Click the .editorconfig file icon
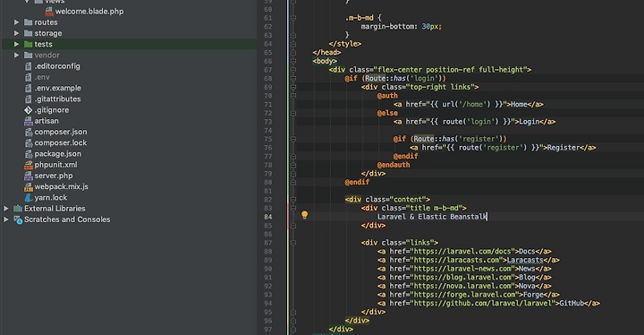Viewport: 644px width, 335px height. pyautogui.click(x=28, y=66)
